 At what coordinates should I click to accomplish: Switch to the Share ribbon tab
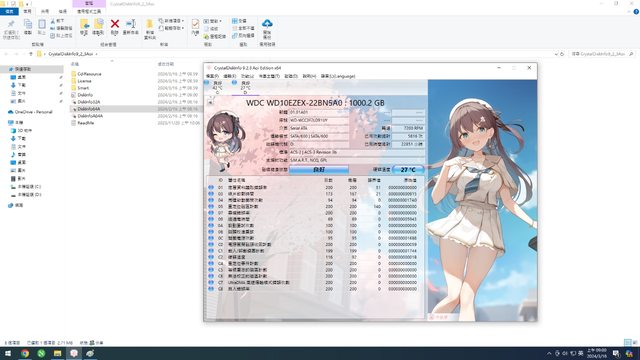45,11
